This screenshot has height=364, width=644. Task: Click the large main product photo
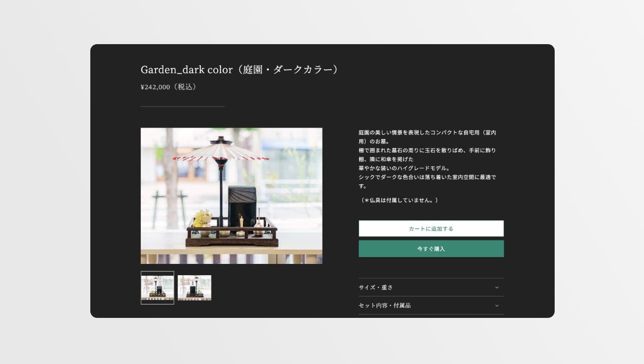coord(231,196)
